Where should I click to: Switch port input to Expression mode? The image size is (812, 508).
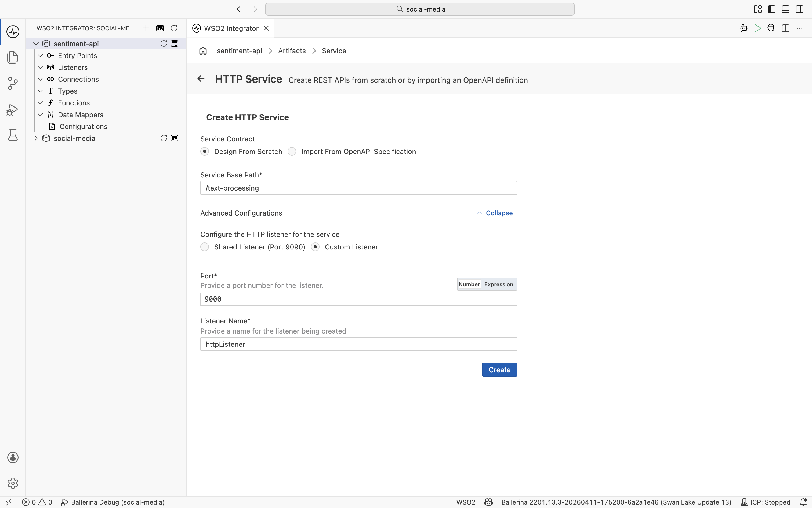tap(499, 284)
